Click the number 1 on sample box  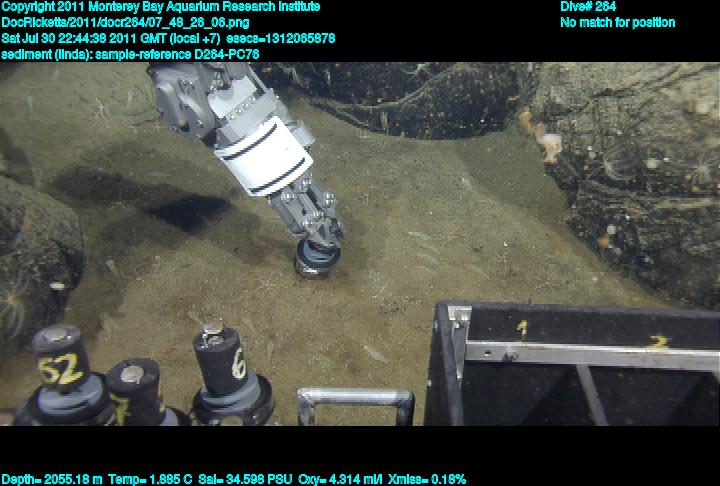click(x=521, y=326)
